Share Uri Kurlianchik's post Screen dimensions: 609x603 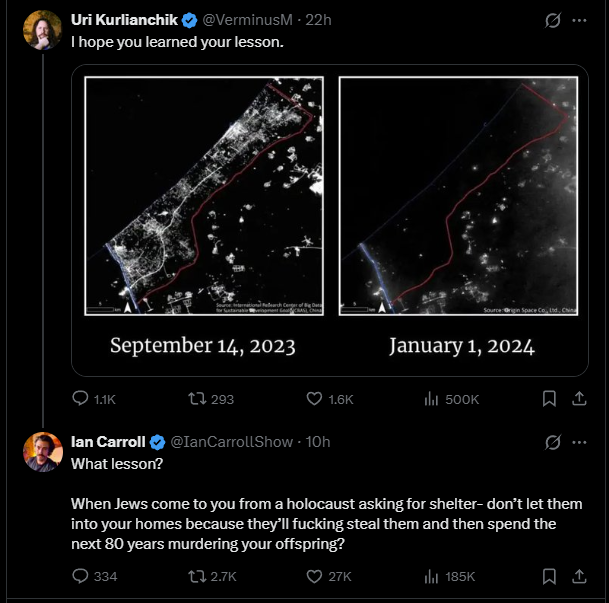pos(578,399)
